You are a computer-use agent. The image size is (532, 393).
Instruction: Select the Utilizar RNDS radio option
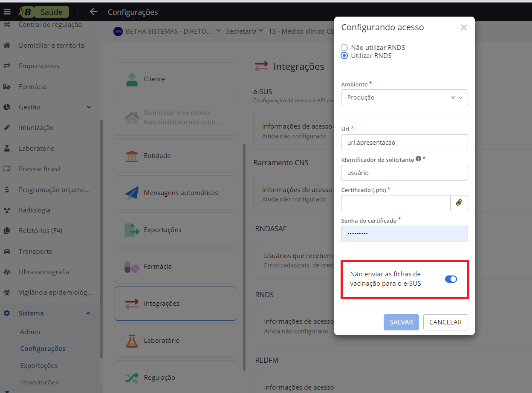pyautogui.click(x=344, y=56)
